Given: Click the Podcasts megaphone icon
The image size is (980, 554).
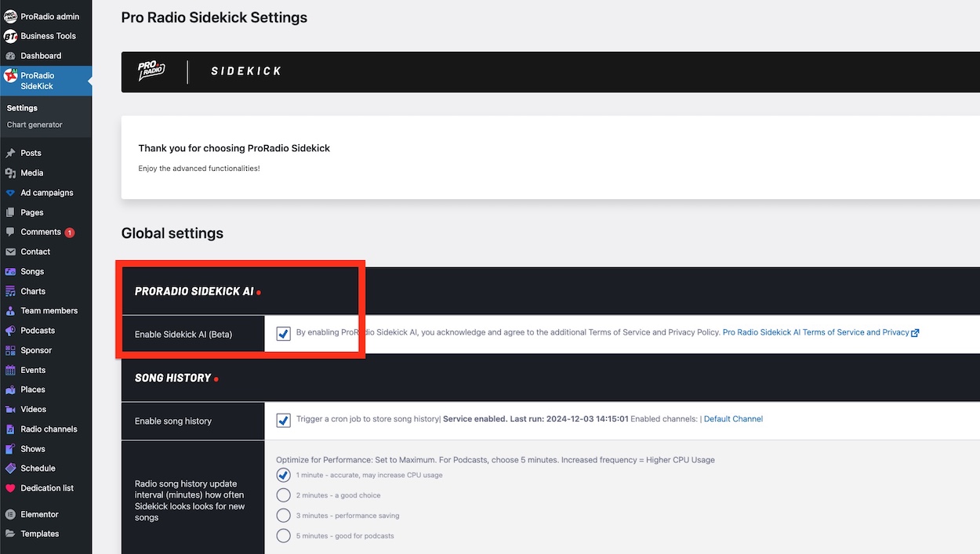Looking at the screenshot, I should (10, 331).
